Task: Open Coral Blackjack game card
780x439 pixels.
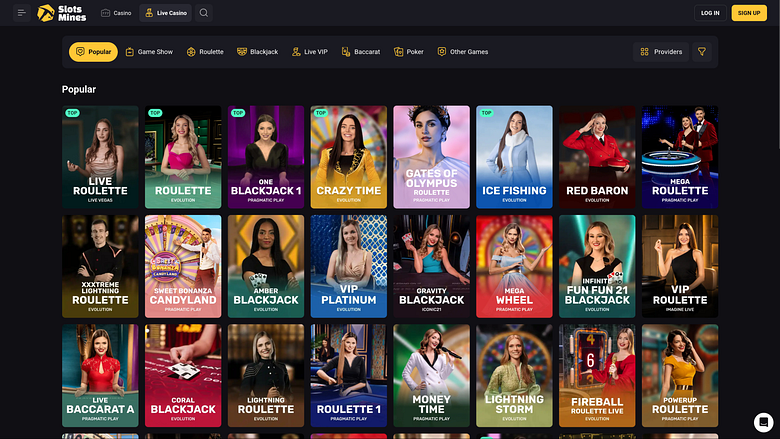Action: pyautogui.click(x=183, y=375)
